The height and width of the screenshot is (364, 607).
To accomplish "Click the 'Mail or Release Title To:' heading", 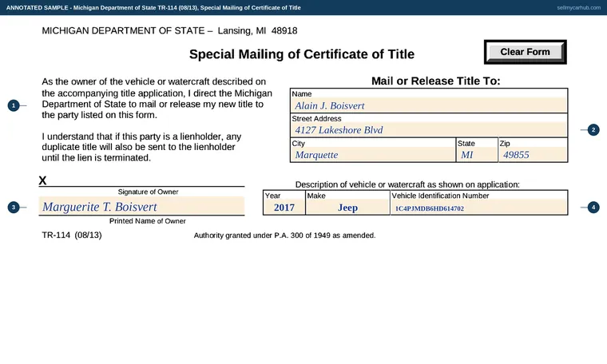I will (436, 81).
